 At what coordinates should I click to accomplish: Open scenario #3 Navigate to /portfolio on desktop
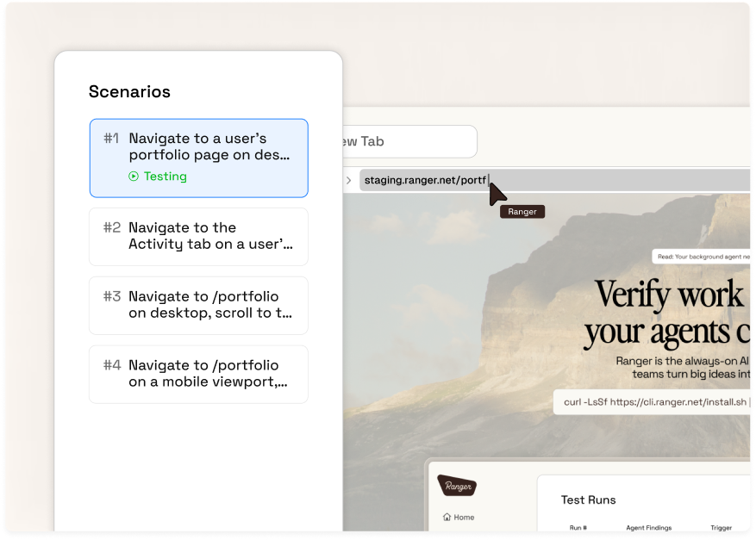pyautogui.click(x=198, y=306)
